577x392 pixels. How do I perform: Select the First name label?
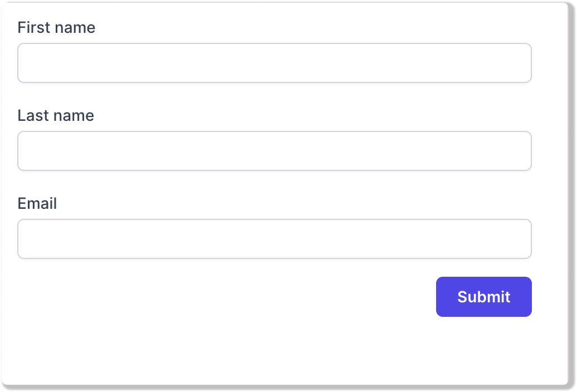click(x=56, y=27)
